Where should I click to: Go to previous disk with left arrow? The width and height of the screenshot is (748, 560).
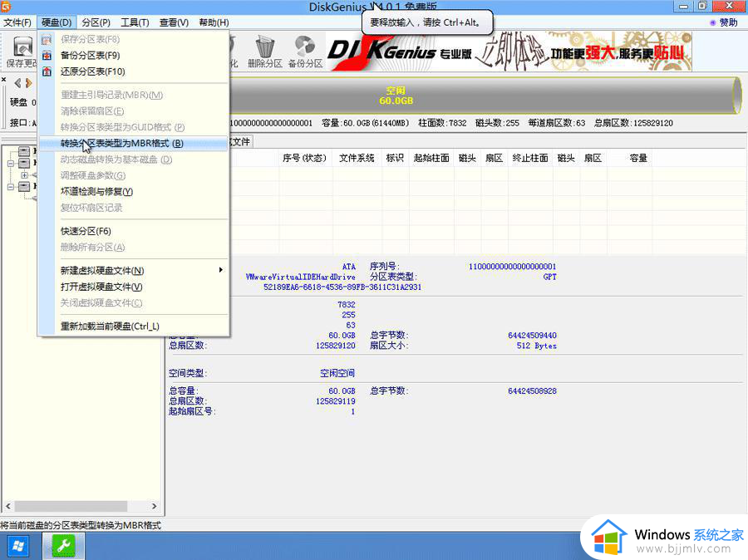[x=17, y=83]
